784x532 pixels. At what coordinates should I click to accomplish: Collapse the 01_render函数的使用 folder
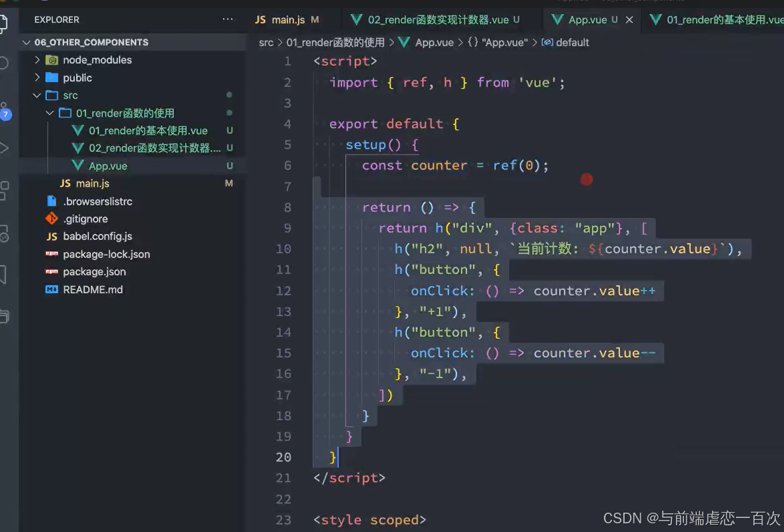[49, 113]
